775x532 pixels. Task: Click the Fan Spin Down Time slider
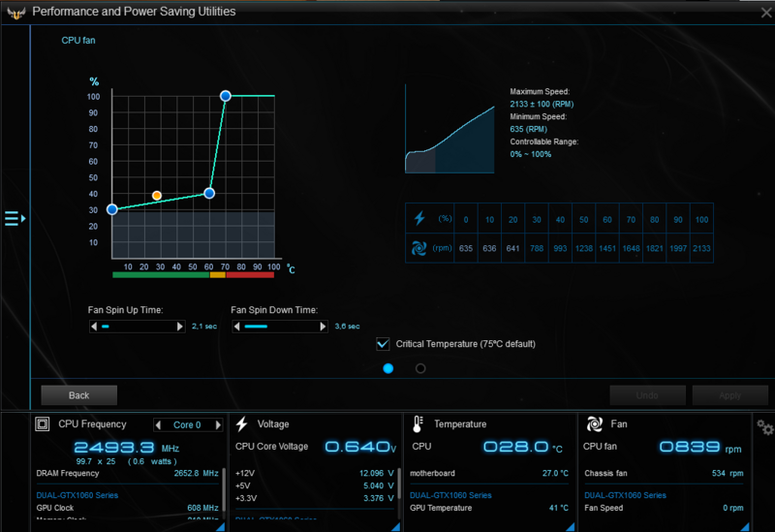point(279,328)
